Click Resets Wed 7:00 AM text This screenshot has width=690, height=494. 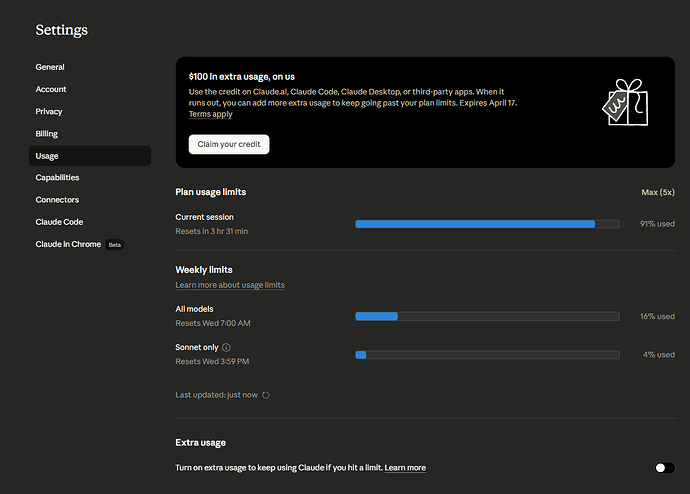[x=213, y=323]
